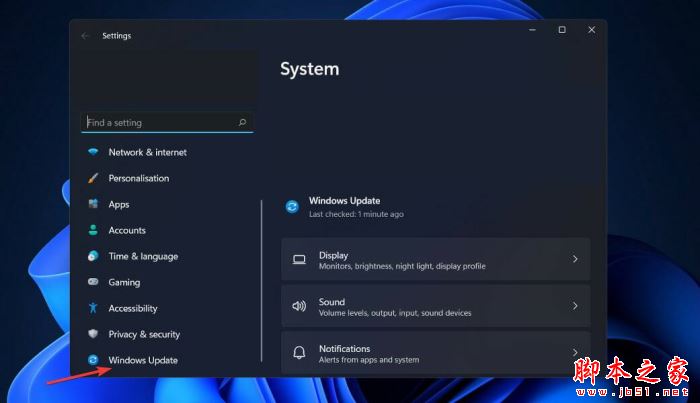
Task: Click 'Monitors, brightness, night light, display profile' text
Action: (x=402, y=266)
